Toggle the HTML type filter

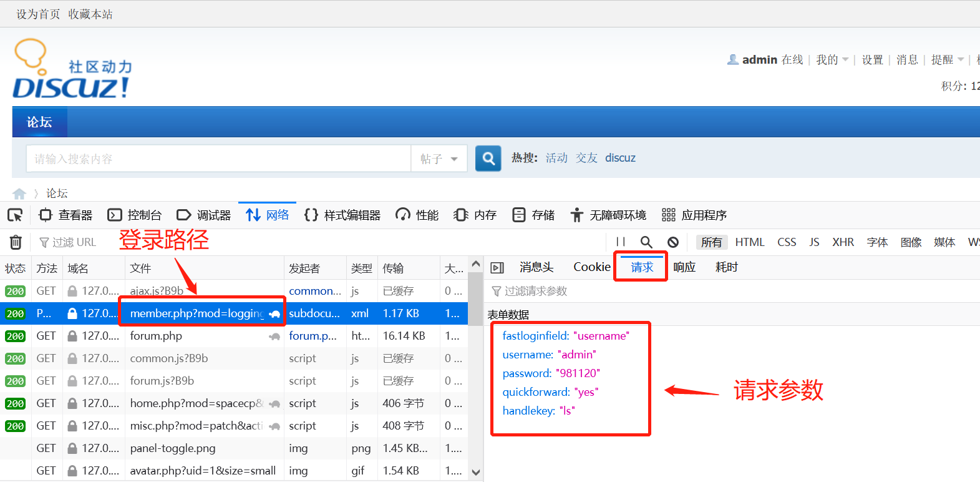click(x=750, y=242)
